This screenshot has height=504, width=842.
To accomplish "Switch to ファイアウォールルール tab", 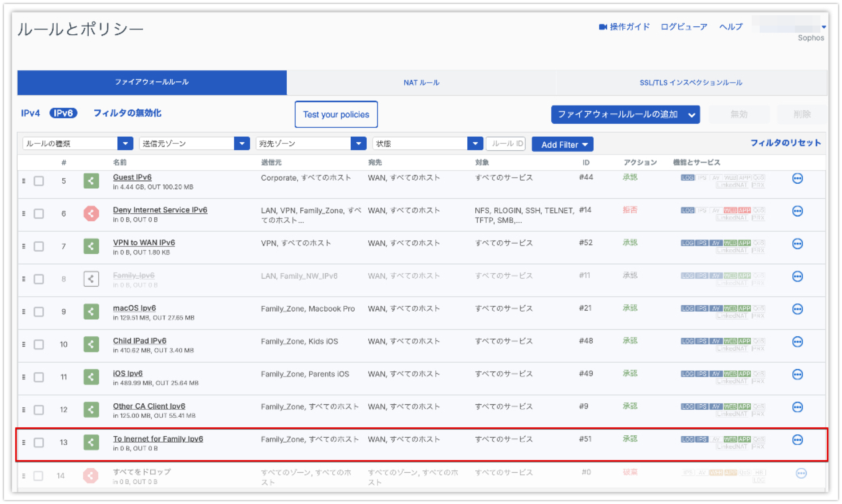I will pyautogui.click(x=152, y=83).
